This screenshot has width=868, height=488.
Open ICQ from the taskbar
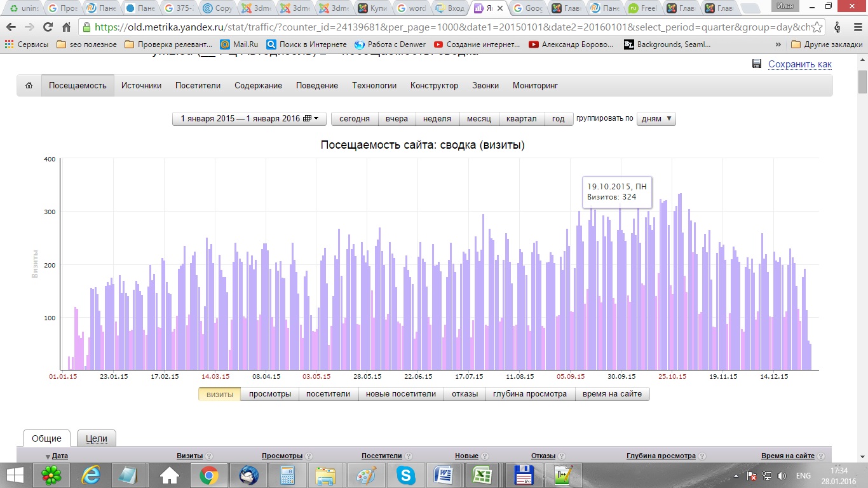click(51, 475)
